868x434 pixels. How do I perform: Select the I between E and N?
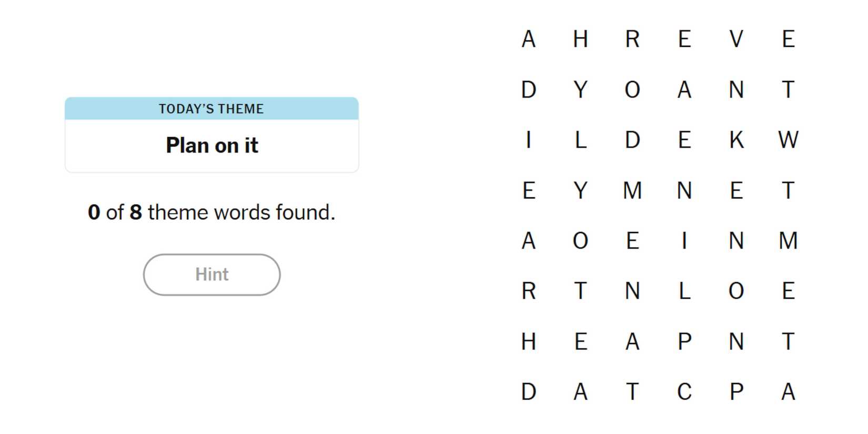[x=684, y=241]
